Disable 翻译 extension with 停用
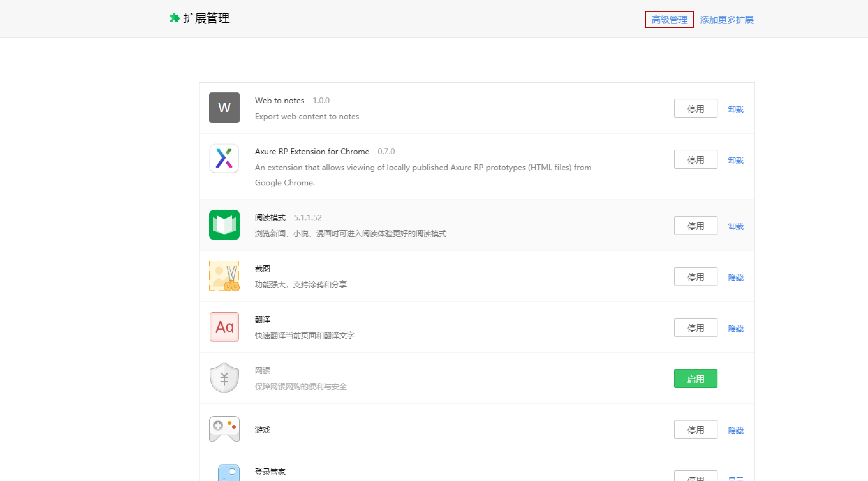 [696, 328]
